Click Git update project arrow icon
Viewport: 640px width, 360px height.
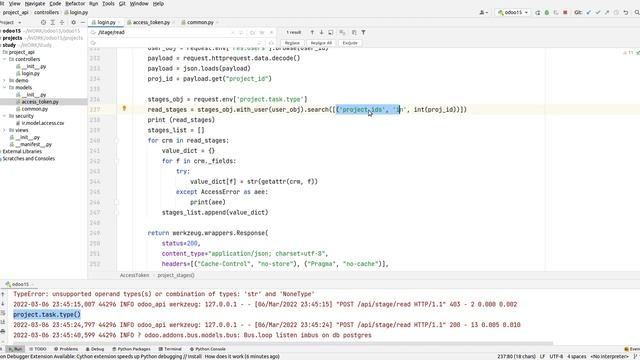point(589,13)
